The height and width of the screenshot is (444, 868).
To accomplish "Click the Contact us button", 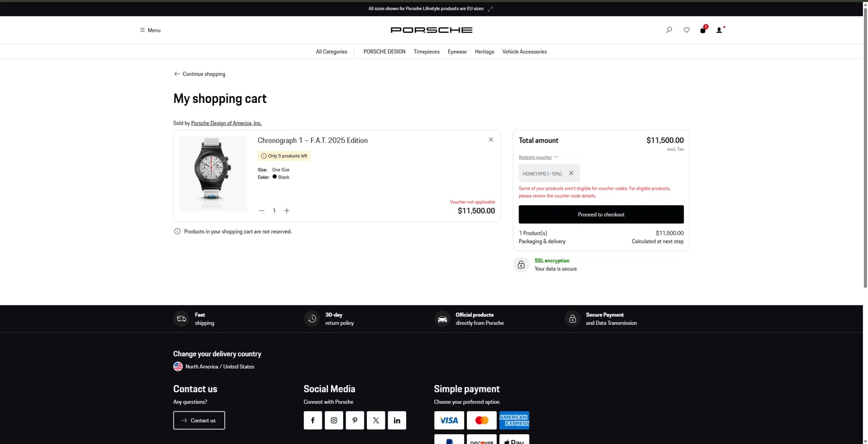I will (199, 420).
